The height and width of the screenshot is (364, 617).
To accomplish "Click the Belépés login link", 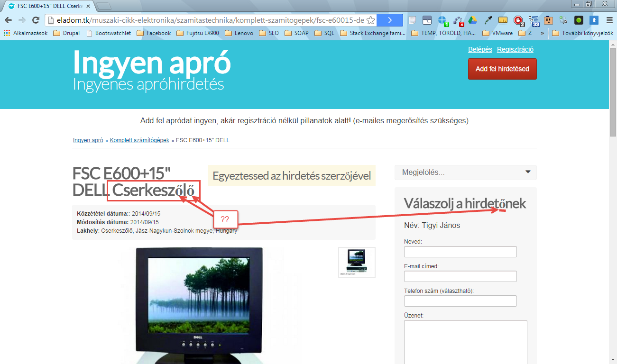I will tap(480, 49).
